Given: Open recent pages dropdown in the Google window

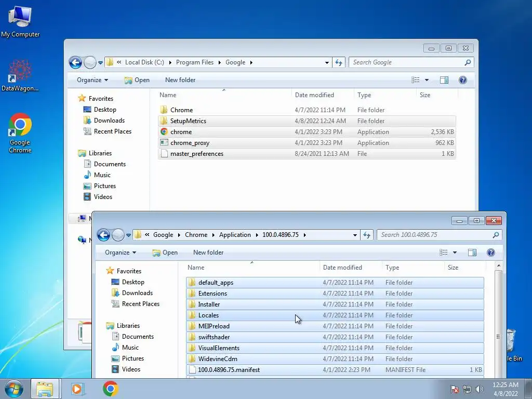Looking at the screenshot, I should pos(100,63).
